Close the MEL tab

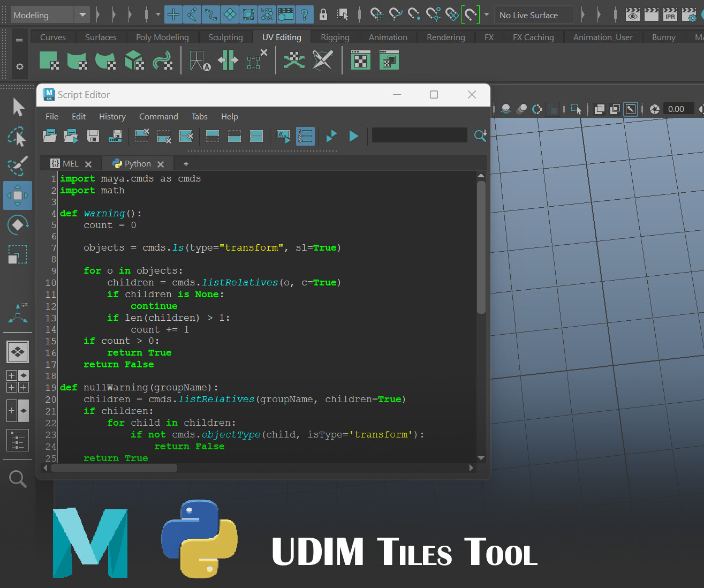click(88, 164)
